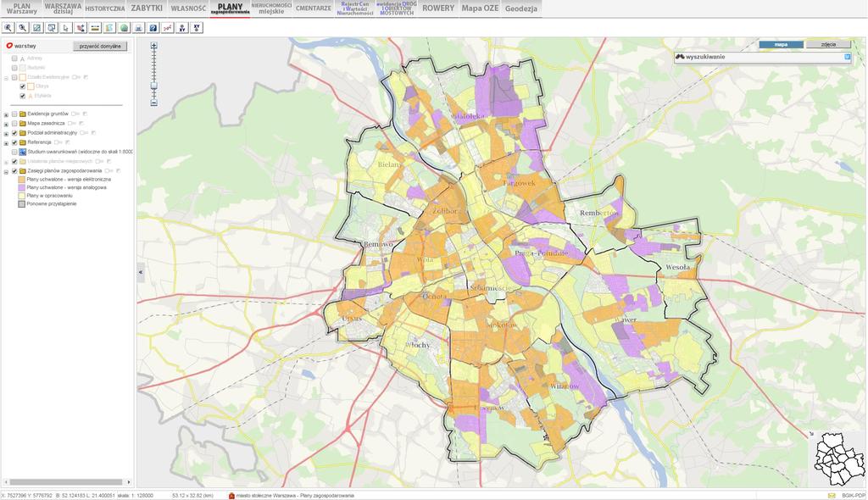This screenshot has height=500, width=868.
Task: Open the CMENTARZE tab
Action: 314,8
